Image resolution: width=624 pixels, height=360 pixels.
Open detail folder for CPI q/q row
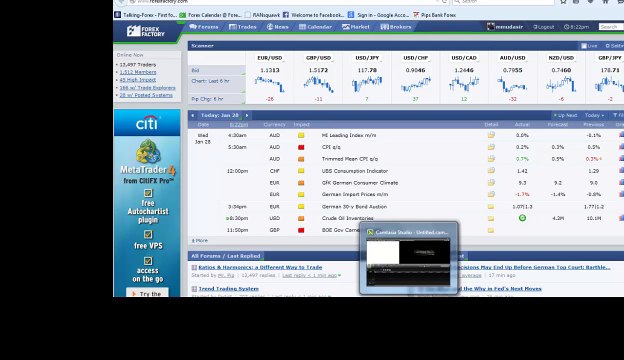[x=491, y=147]
